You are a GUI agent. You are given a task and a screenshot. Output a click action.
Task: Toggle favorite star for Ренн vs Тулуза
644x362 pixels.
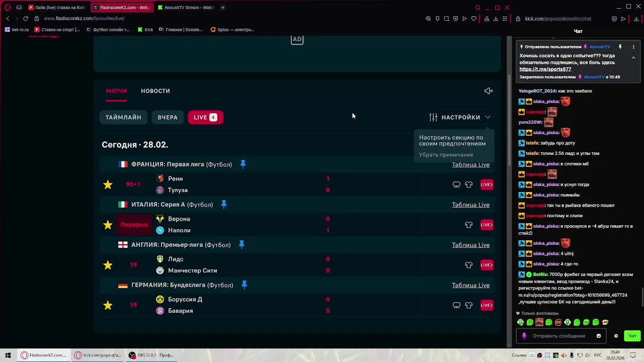pos(108,185)
